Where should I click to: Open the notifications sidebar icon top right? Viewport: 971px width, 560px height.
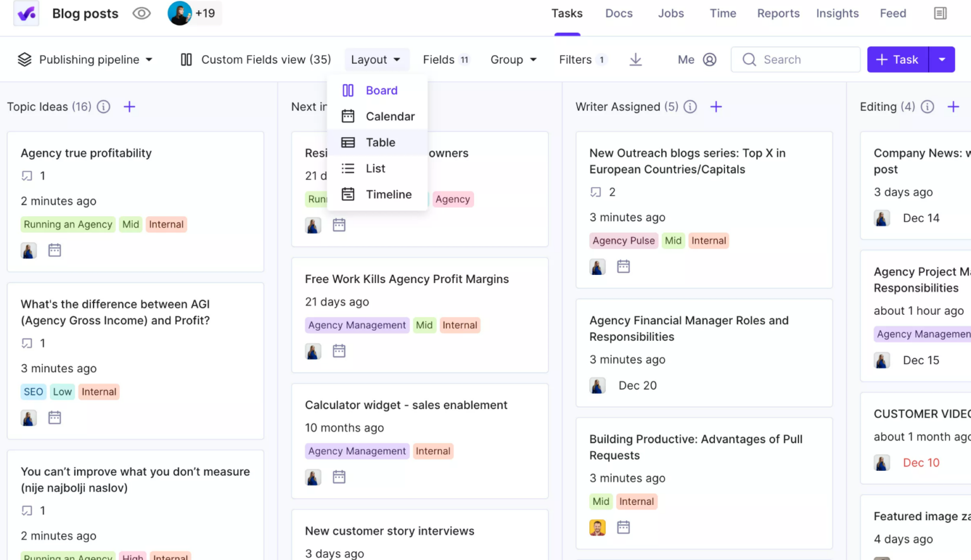[x=940, y=13]
